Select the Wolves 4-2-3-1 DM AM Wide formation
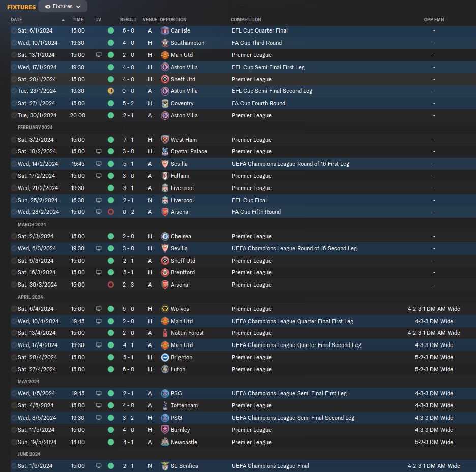This screenshot has height=472, width=476. coord(434,309)
